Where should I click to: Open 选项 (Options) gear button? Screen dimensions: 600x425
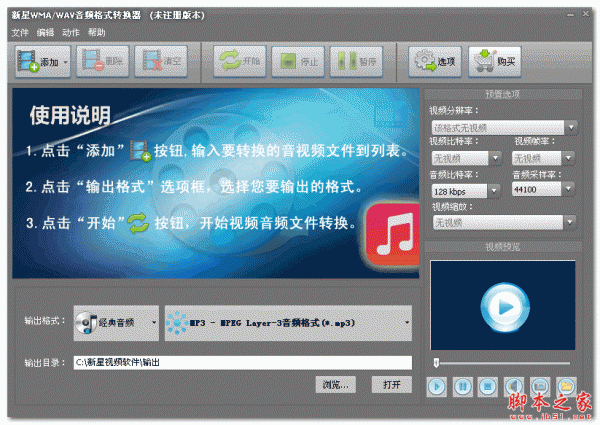435,61
